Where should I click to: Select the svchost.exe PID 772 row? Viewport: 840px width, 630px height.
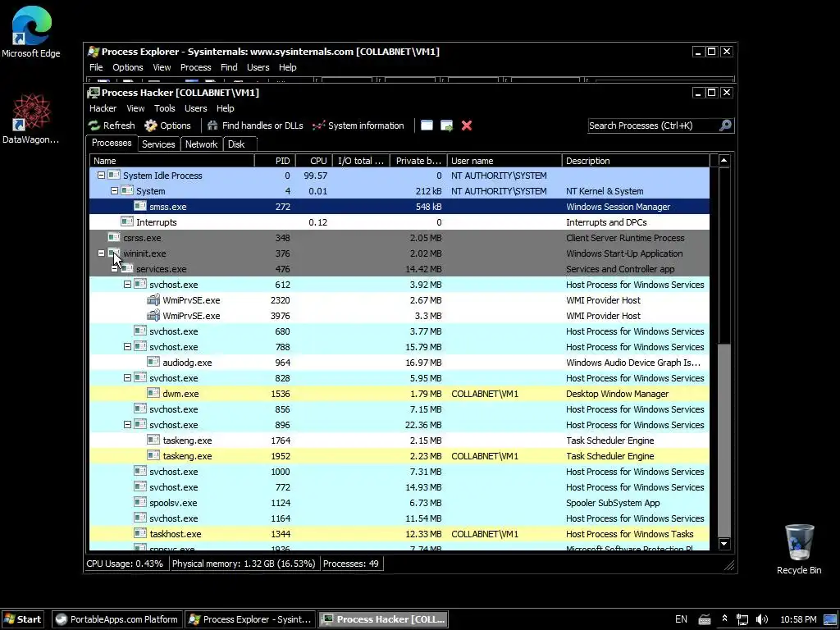399,487
